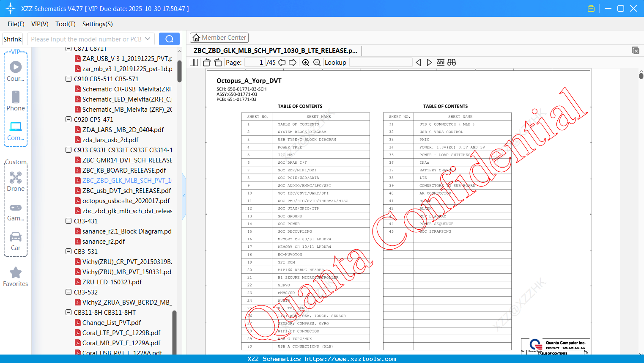Screen dimensions: 644x363
Task: Open Schematic_CR-USB_Melvita file
Action: coord(127,89)
